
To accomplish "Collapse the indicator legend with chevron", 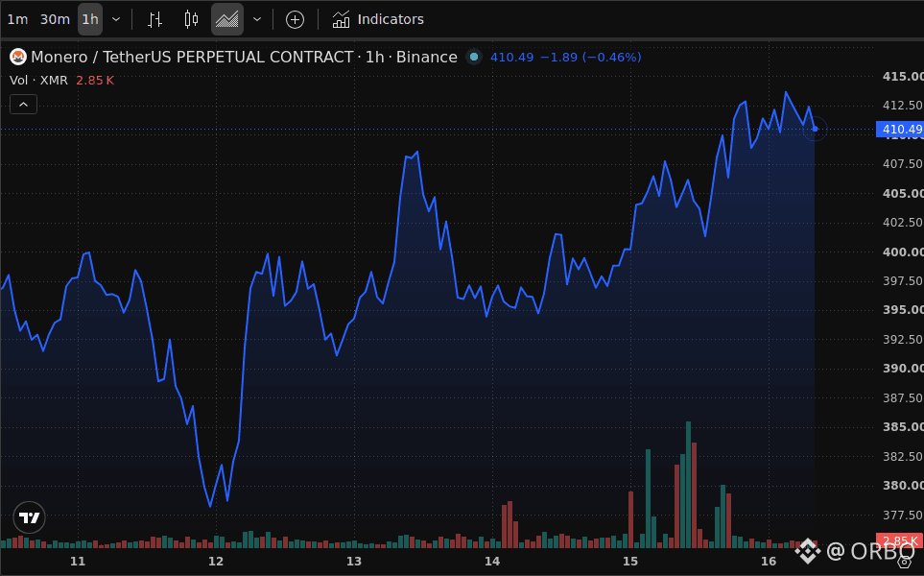I will pyautogui.click(x=24, y=105).
